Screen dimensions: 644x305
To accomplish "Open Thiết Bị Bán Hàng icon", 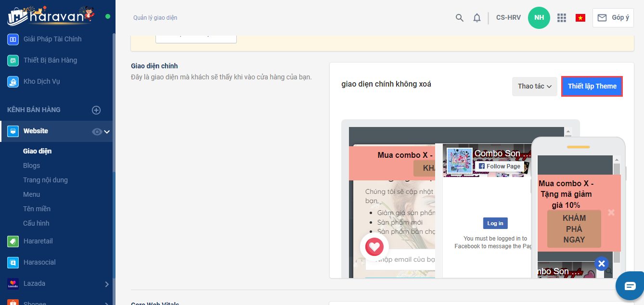I will pos(13,60).
